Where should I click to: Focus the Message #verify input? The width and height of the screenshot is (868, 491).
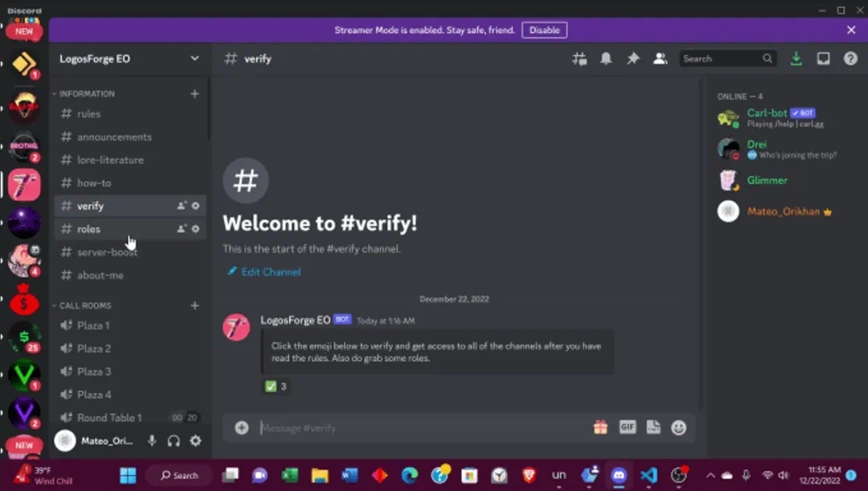(424, 428)
